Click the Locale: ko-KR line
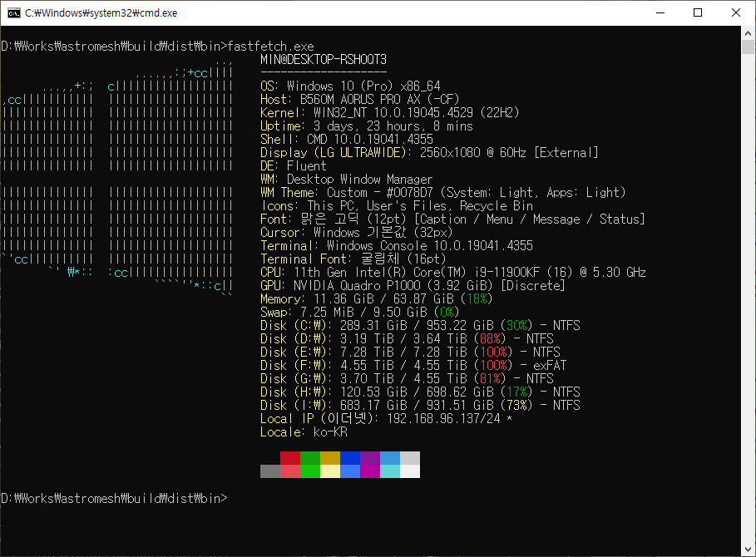756x557 pixels. pyautogui.click(x=304, y=432)
